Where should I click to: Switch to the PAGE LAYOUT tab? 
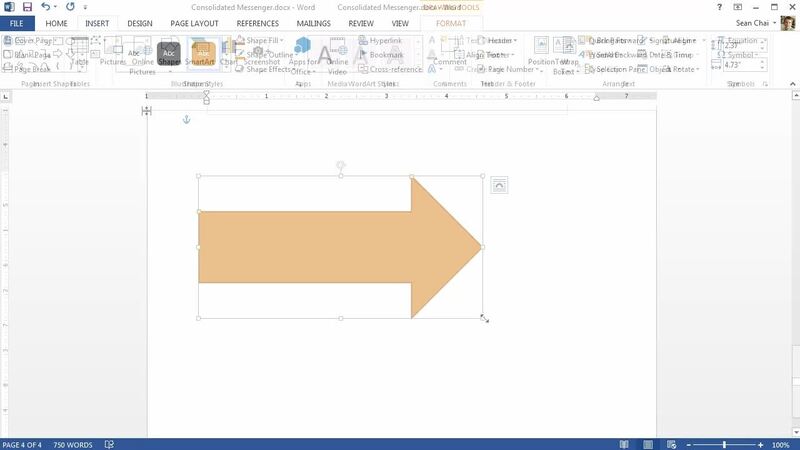pos(194,22)
